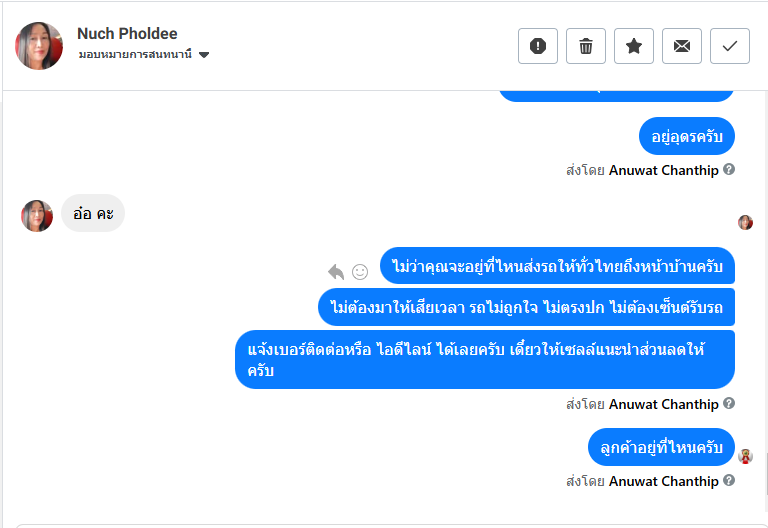Mark conversation as spam with exclamation icon
768x528 pixels.
[538, 46]
